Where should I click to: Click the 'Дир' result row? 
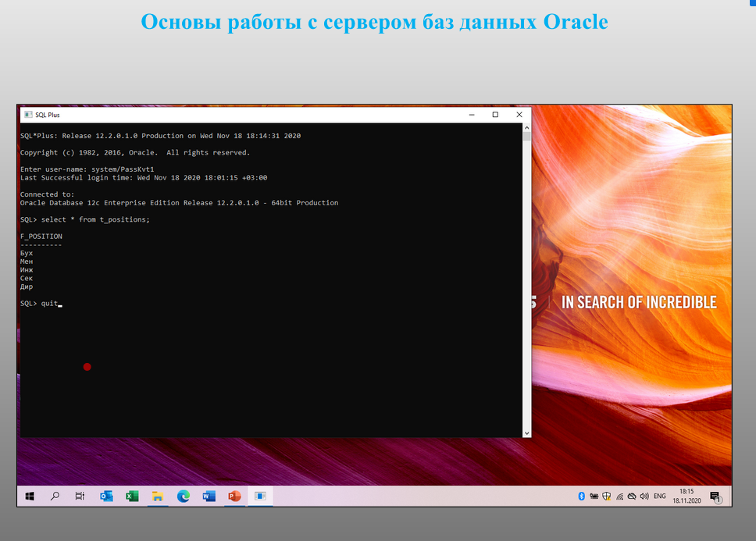(27, 287)
